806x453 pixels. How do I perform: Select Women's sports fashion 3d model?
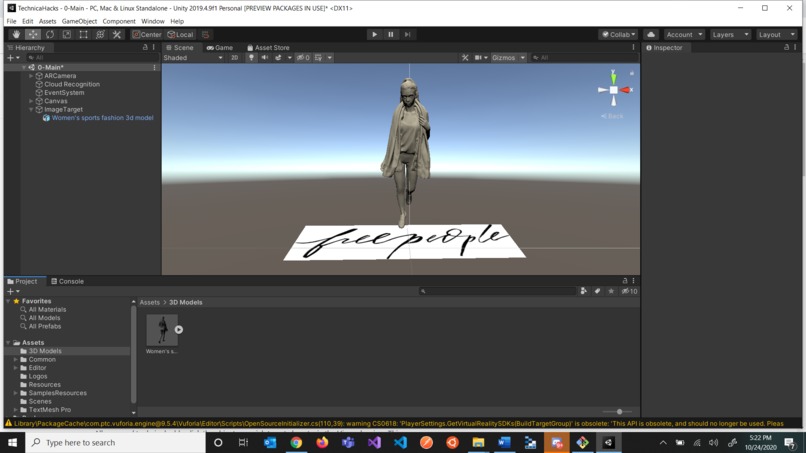(102, 118)
